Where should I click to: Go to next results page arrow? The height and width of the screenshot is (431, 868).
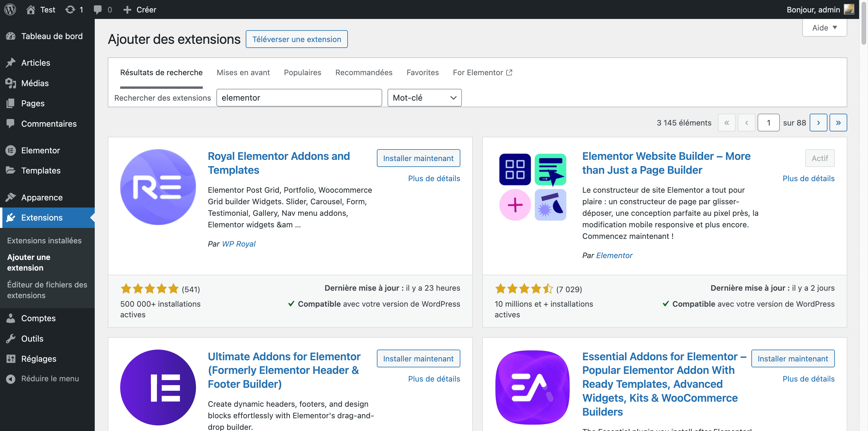[818, 123]
